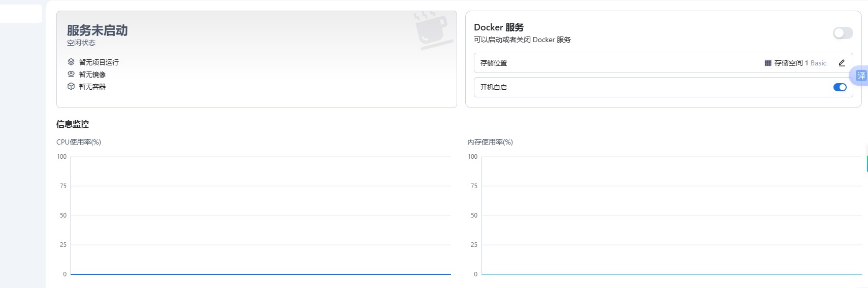Image resolution: width=868 pixels, height=288 pixels.
Task: Select the 存储位置 row
Action: click(663, 63)
